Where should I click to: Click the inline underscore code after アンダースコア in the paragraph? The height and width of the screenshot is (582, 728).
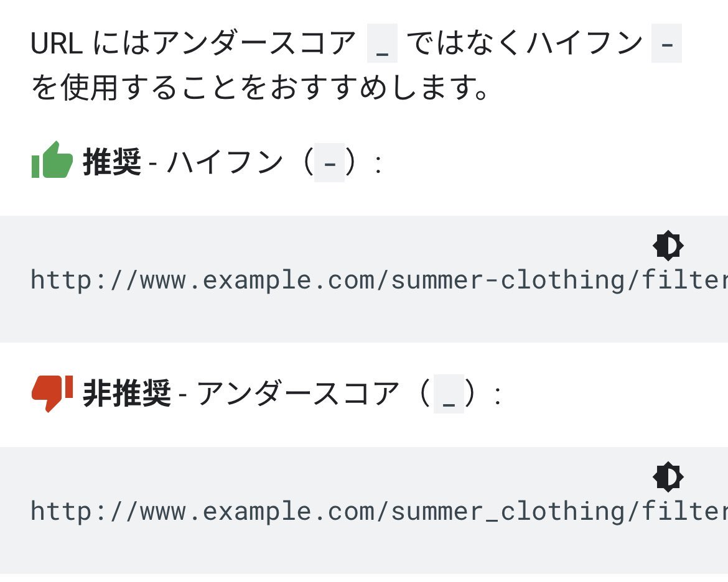click(382, 43)
